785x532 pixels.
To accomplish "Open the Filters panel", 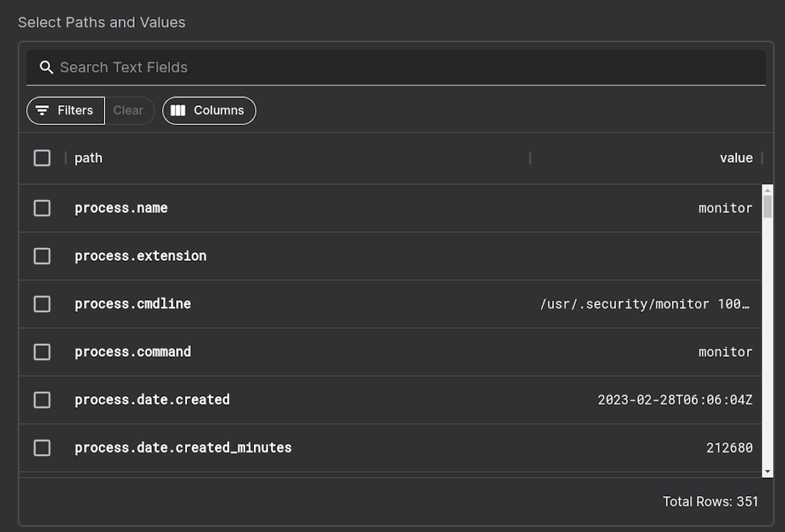I will pos(65,110).
